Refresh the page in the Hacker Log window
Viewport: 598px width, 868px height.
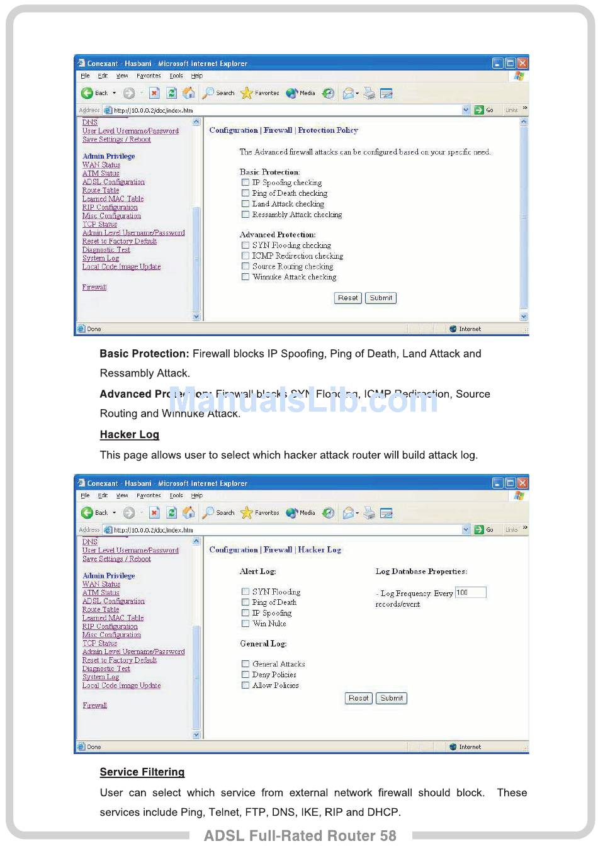[x=171, y=513]
